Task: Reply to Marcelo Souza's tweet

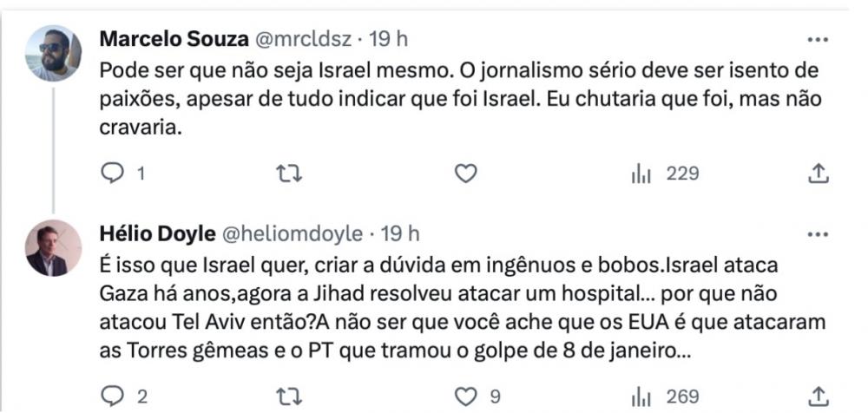Action: (114, 174)
